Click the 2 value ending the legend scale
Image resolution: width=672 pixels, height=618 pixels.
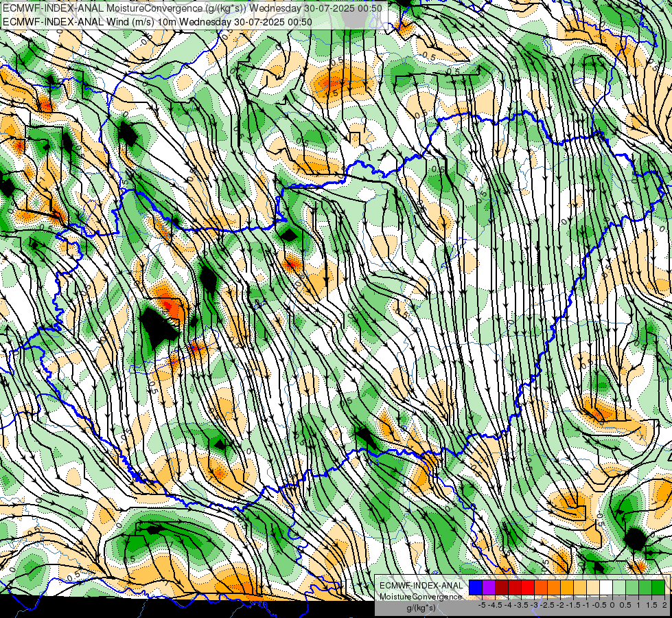click(664, 605)
